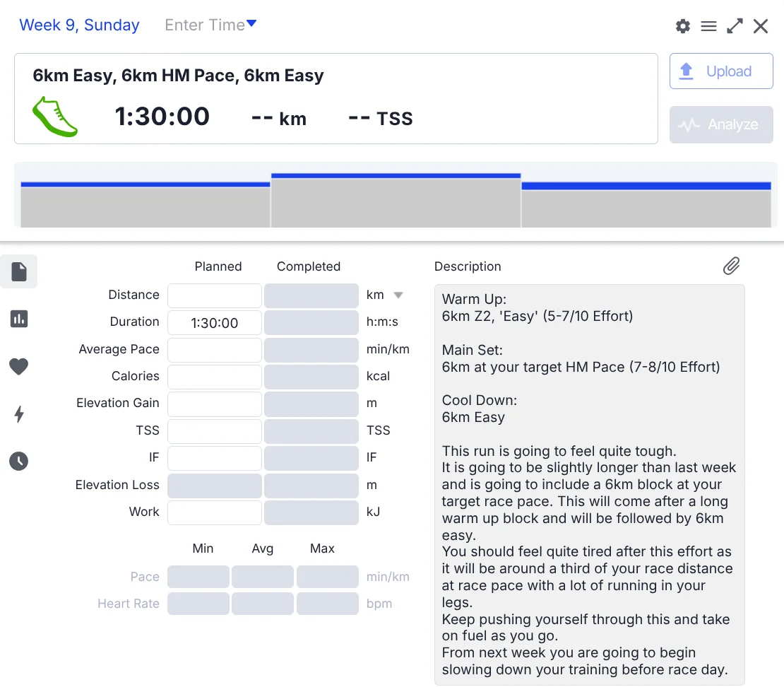Click the green running shoe icon
Image resolution: width=784 pixels, height=687 pixels.
coord(54,116)
